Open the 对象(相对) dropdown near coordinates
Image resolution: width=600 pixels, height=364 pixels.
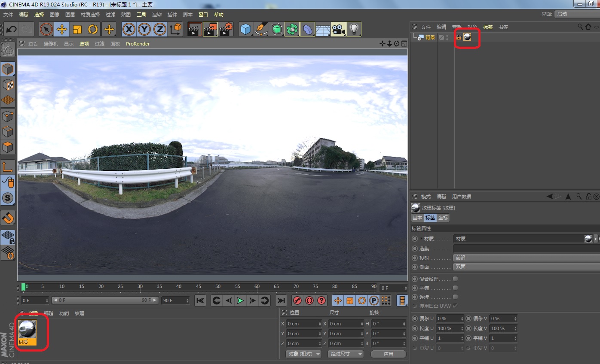303,354
